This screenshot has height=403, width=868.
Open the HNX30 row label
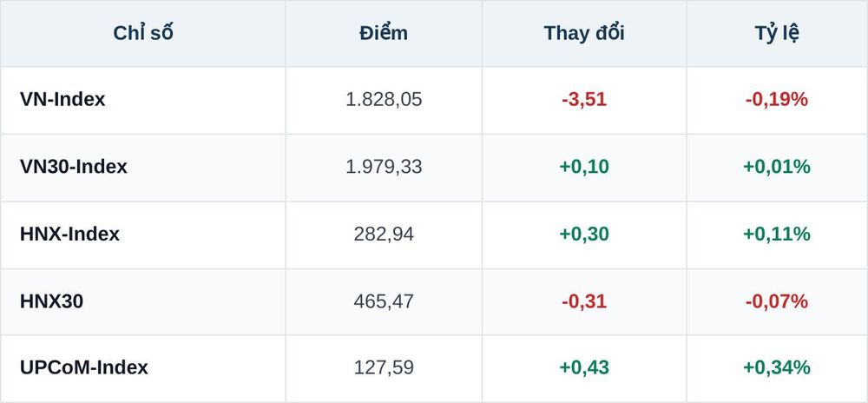51,301
